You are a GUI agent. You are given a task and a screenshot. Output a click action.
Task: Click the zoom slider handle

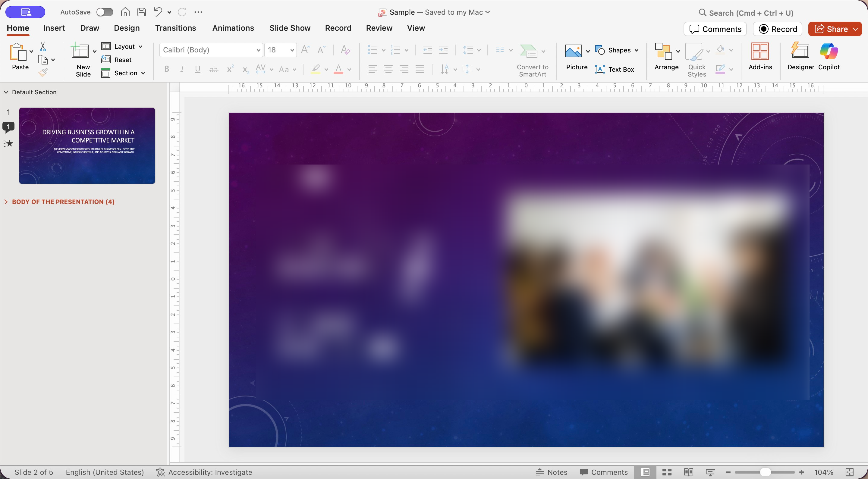pos(765,472)
